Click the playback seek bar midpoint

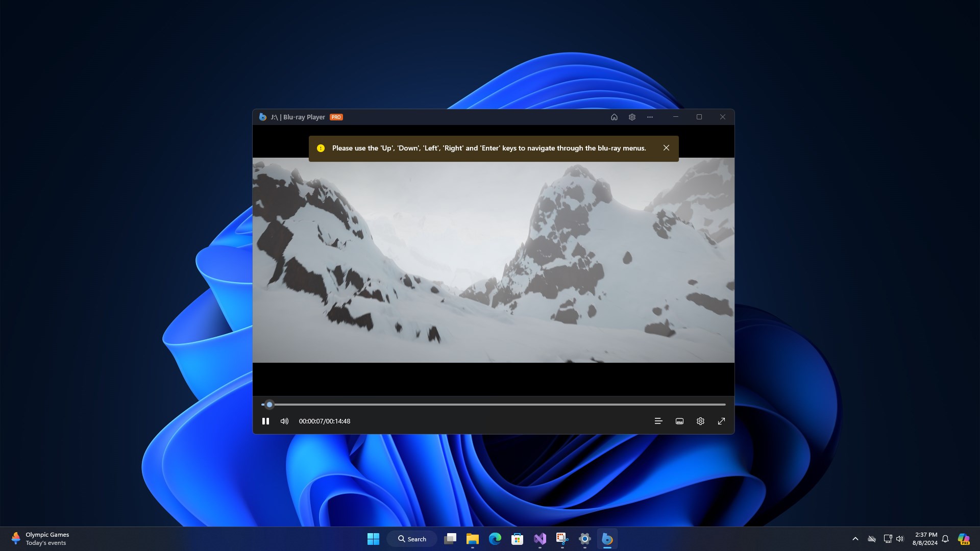tap(494, 404)
